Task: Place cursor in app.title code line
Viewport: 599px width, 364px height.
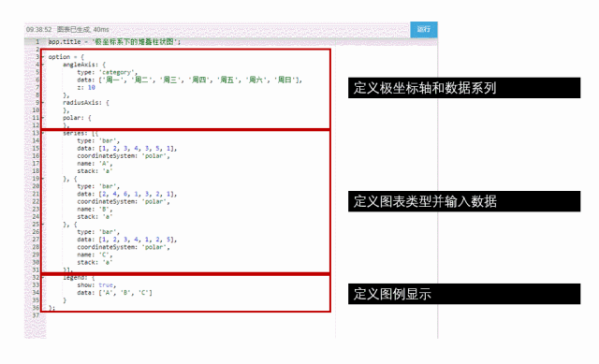Action: pyautogui.click(x=114, y=41)
